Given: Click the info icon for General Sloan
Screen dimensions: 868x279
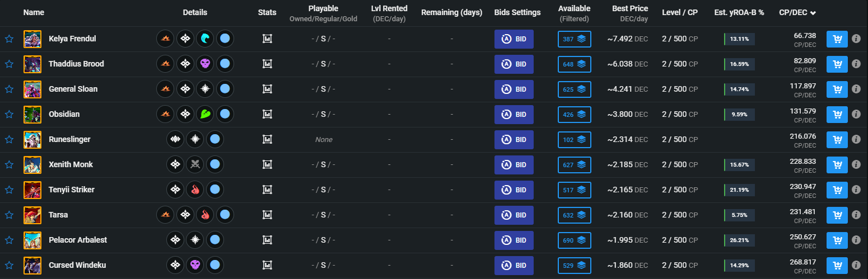Looking at the screenshot, I should coord(856,89).
